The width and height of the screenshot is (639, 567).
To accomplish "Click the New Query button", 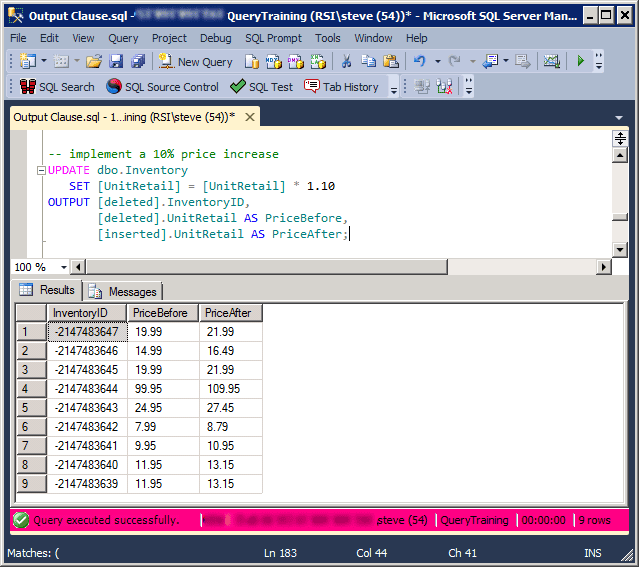I will click(195, 62).
